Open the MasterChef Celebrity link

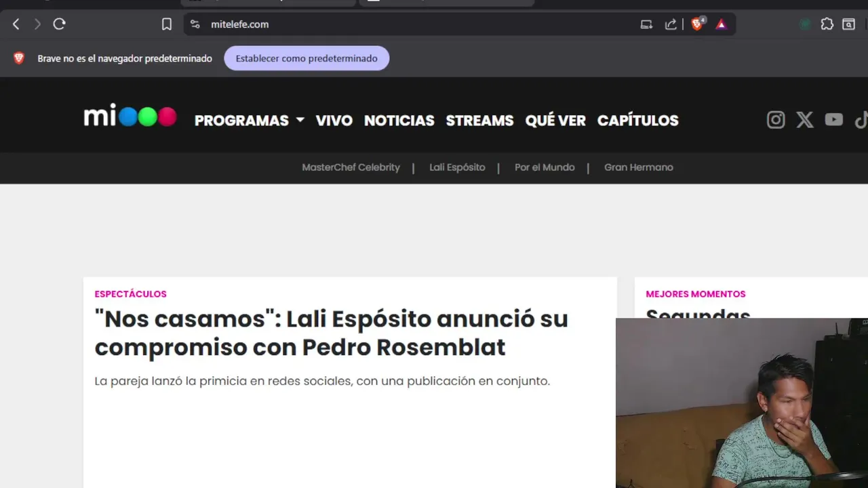(x=351, y=167)
